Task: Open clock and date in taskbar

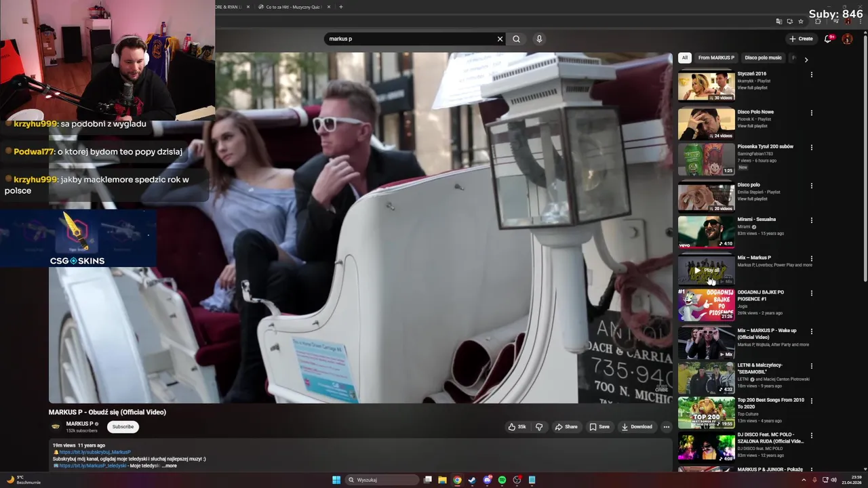Action: 853,480
